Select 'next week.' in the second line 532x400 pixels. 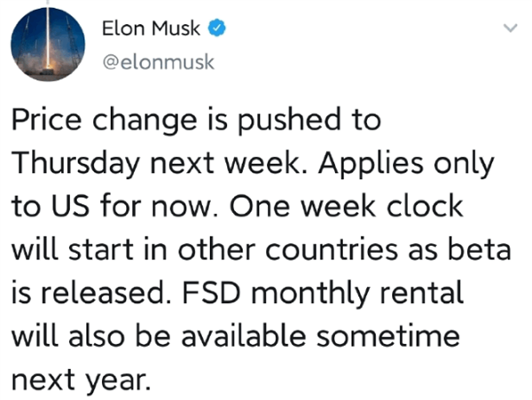[229, 163]
